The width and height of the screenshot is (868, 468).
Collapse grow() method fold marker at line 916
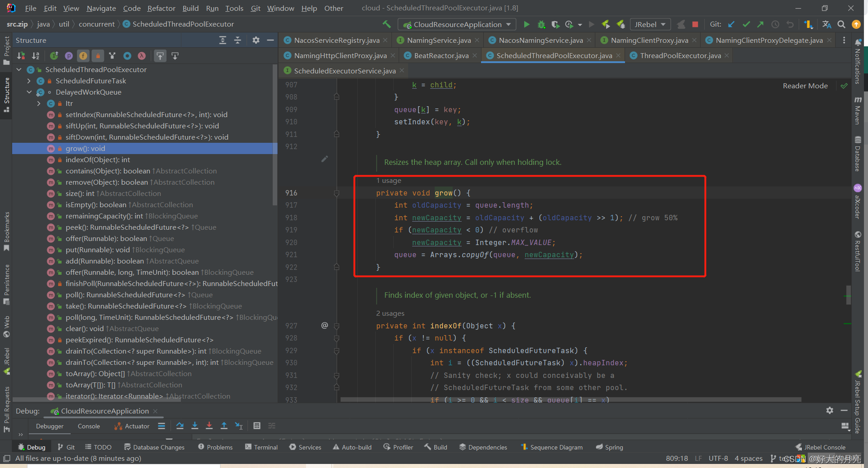[337, 193]
